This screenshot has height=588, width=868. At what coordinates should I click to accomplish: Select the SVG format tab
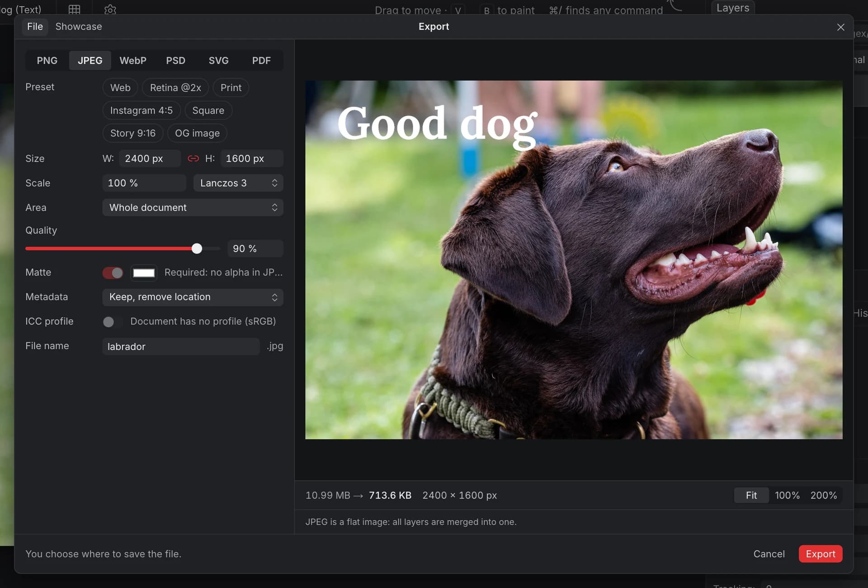[x=218, y=61]
